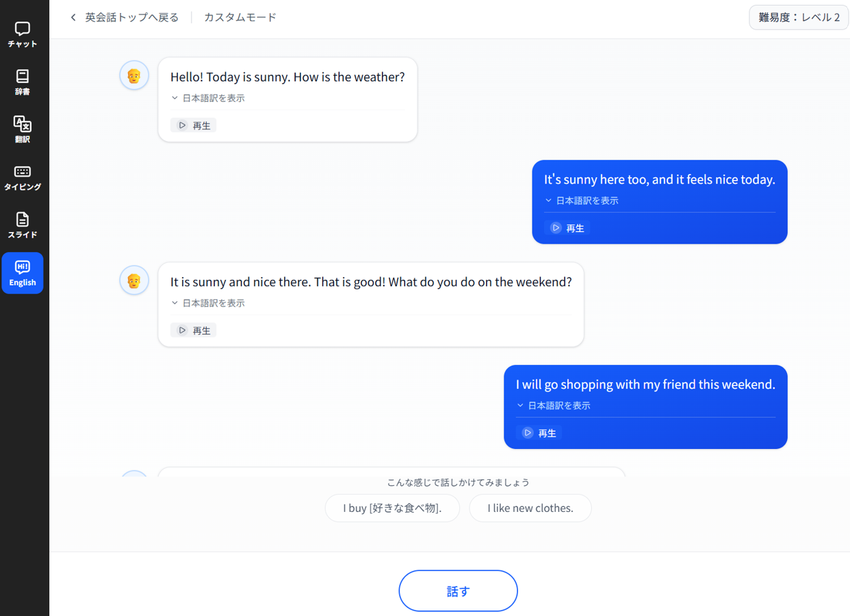This screenshot has width=850, height=616.
Task: Show Japanese translation for "It's sunny here too"
Action: pos(582,201)
